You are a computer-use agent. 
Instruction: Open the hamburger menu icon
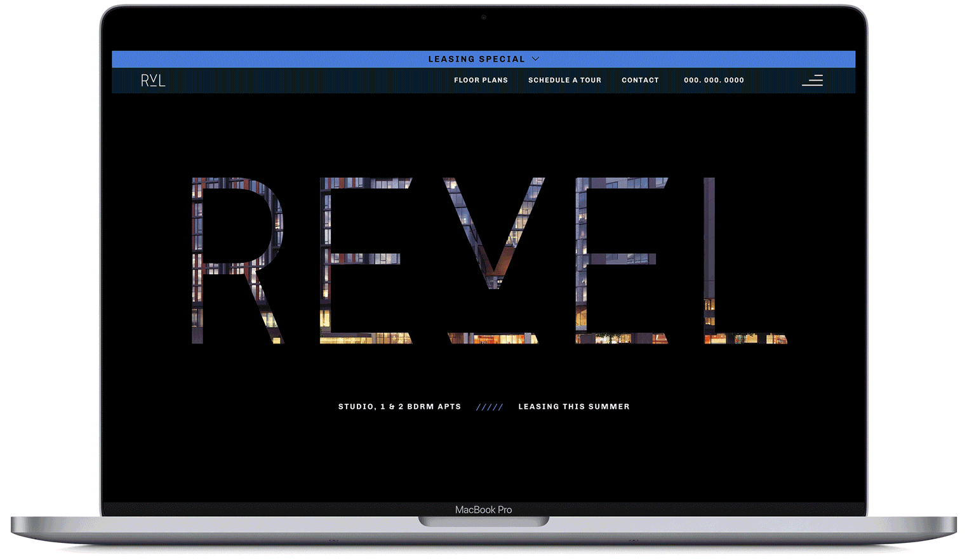[x=812, y=80]
